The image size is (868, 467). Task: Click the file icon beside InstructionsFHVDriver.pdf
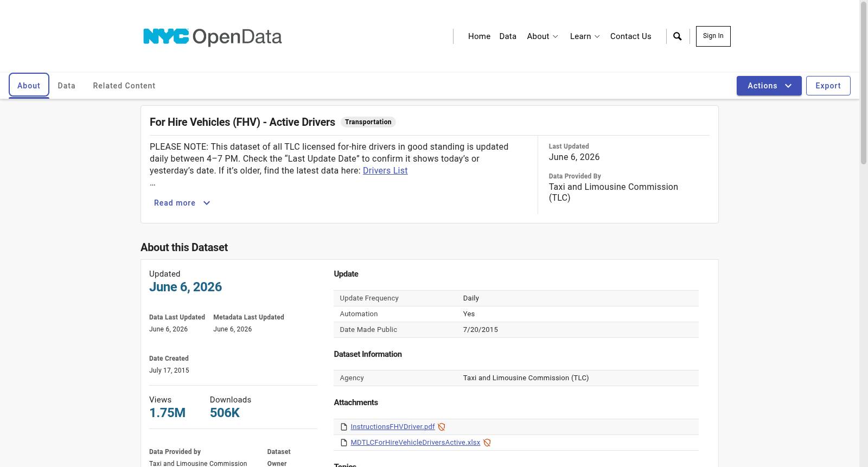(x=344, y=427)
